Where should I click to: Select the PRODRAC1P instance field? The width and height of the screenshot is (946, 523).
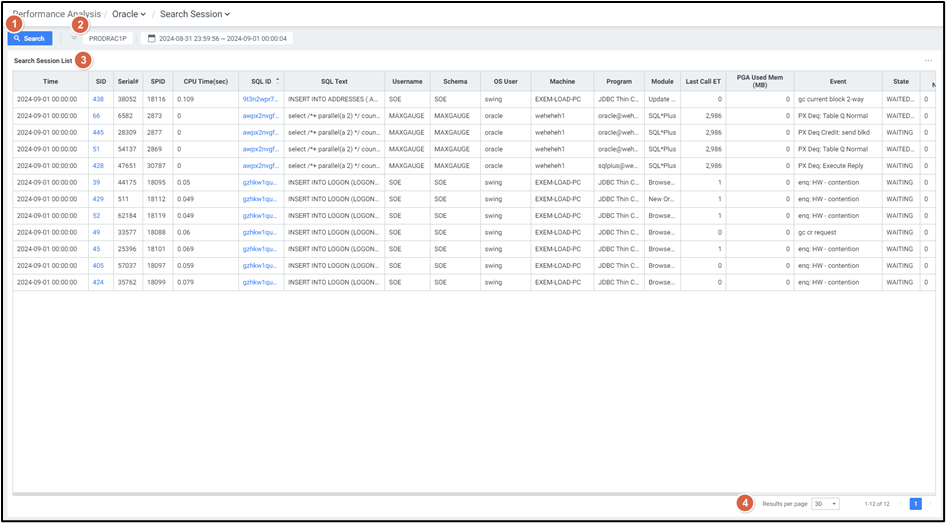point(107,38)
